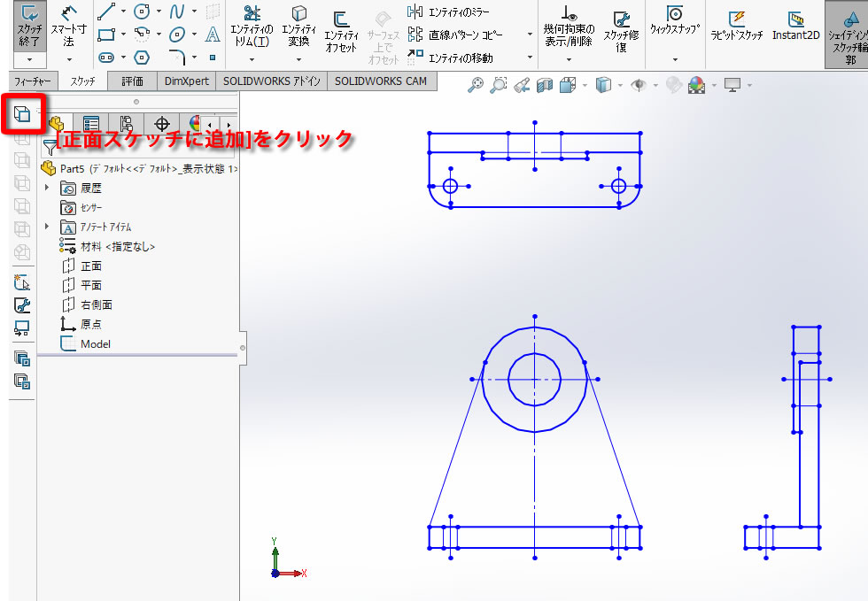This screenshot has height=601, width=868.
Task: Open the Spline tool dropdown arrow
Action: pyautogui.click(x=194, y=12)
